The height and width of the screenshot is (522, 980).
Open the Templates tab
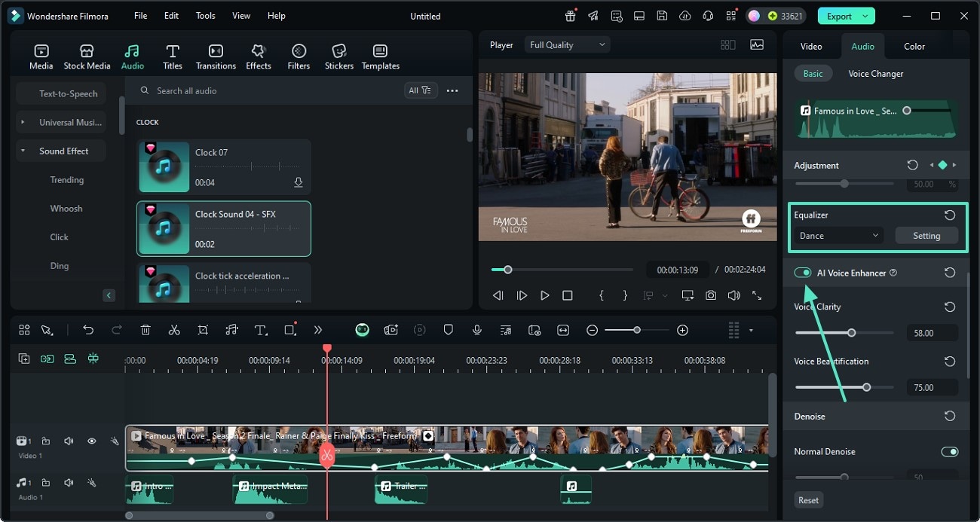(x=381, y=56)
